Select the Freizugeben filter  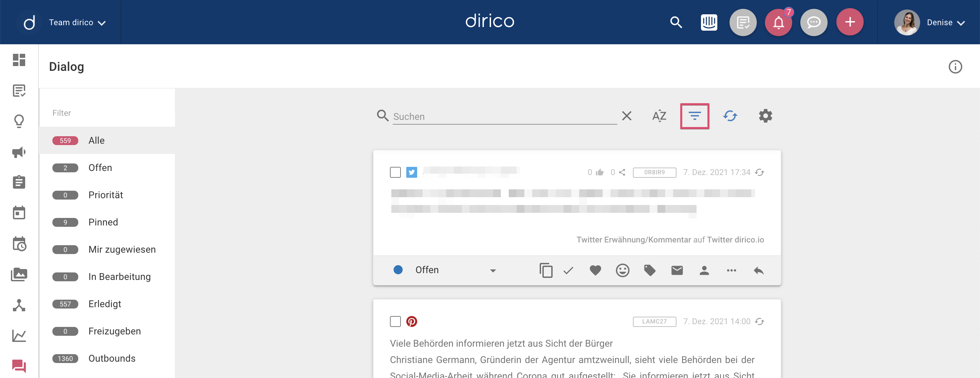107,331
